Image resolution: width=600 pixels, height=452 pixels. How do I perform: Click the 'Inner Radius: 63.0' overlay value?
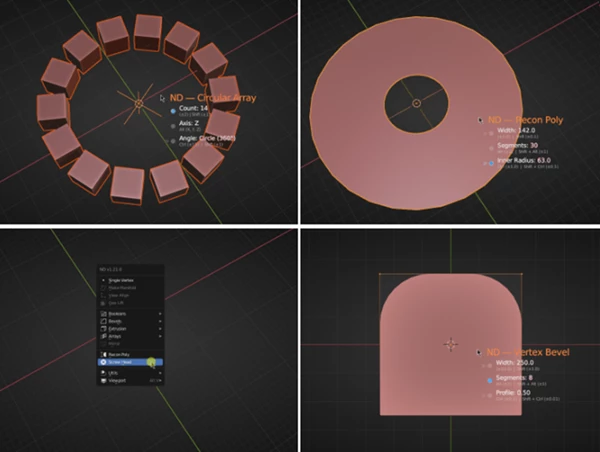coord(524,160)
